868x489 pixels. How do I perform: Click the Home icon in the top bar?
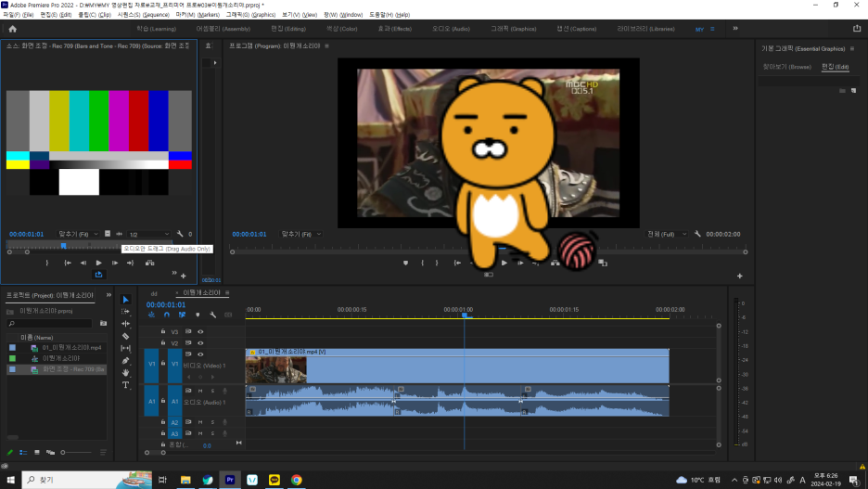point(12,29)
